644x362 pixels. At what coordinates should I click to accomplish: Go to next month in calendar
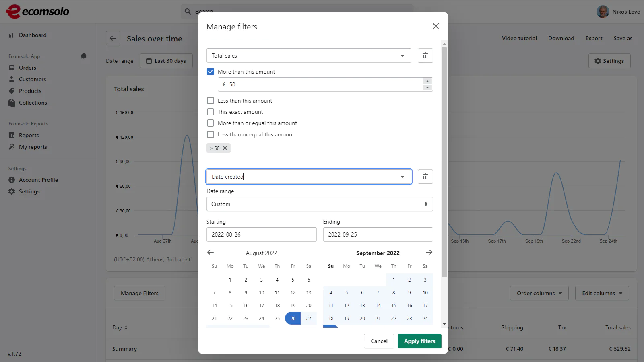[429, 252]
